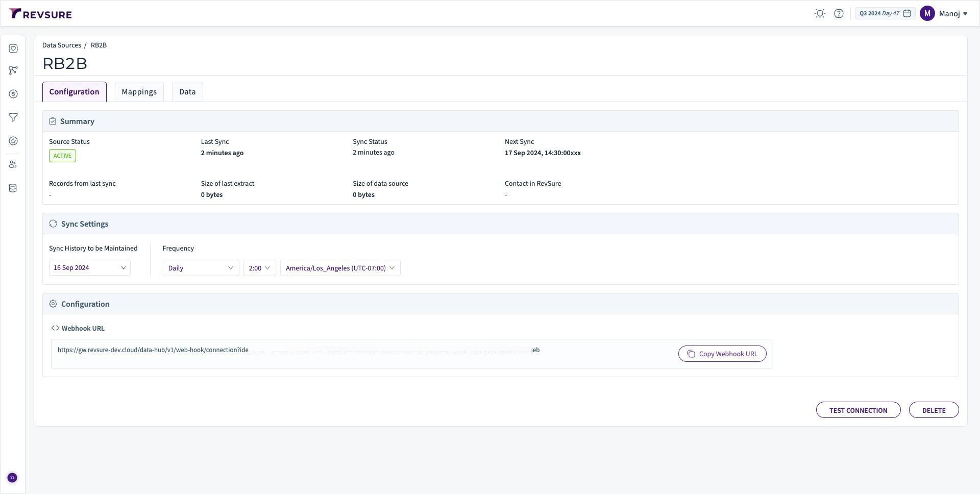
Task: Click the DELETE button
Action: [934, 410]
